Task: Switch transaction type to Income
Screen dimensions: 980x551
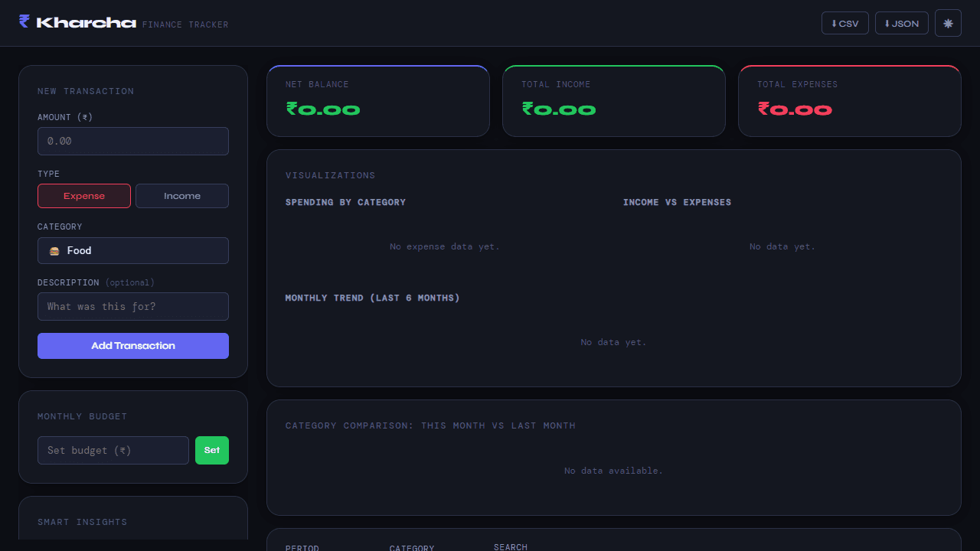Action: pos(182,196)
